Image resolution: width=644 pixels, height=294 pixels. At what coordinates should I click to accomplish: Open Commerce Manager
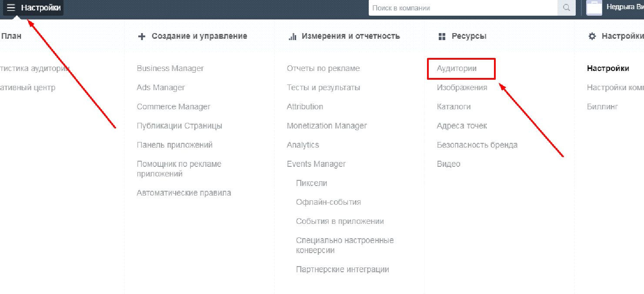click(x=174, y=107)
